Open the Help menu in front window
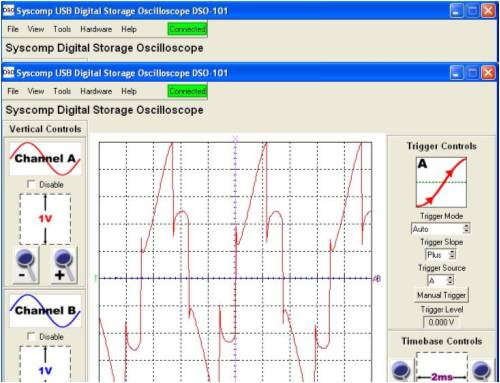 pyautogui.click(x=129, y=91)
